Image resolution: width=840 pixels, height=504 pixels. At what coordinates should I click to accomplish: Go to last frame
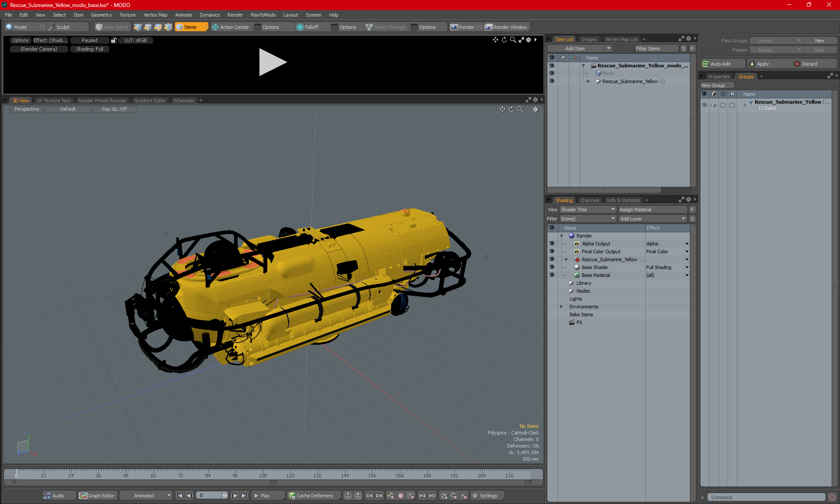tap(245, 496)
